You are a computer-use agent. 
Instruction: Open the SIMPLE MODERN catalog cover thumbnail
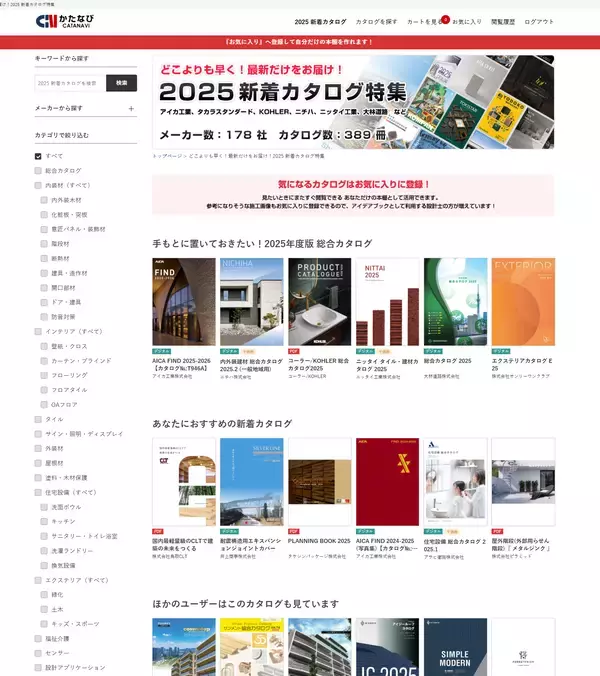456,647
